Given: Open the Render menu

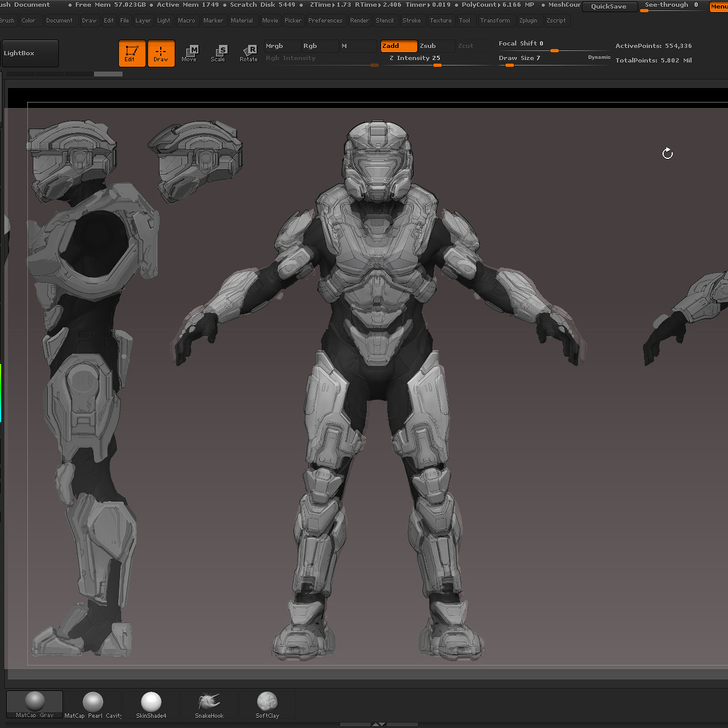Looking at the screenshot, I should [x=359, y=21].
